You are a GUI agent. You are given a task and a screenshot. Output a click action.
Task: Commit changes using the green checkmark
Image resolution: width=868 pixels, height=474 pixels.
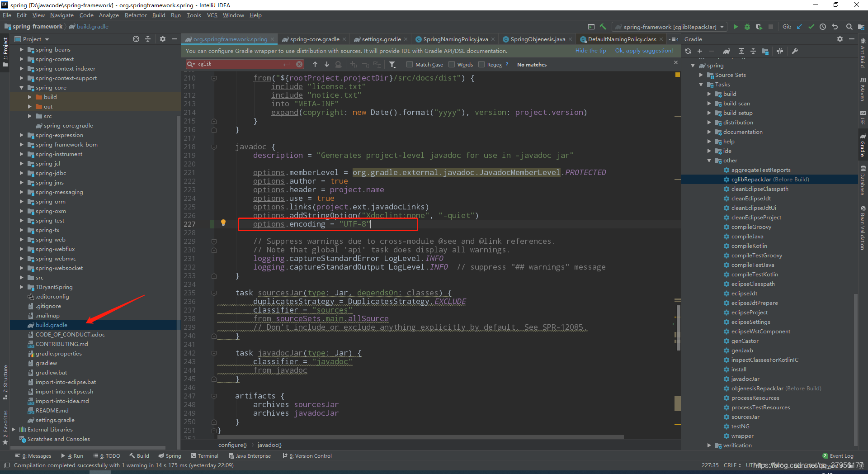click(811, 27)
